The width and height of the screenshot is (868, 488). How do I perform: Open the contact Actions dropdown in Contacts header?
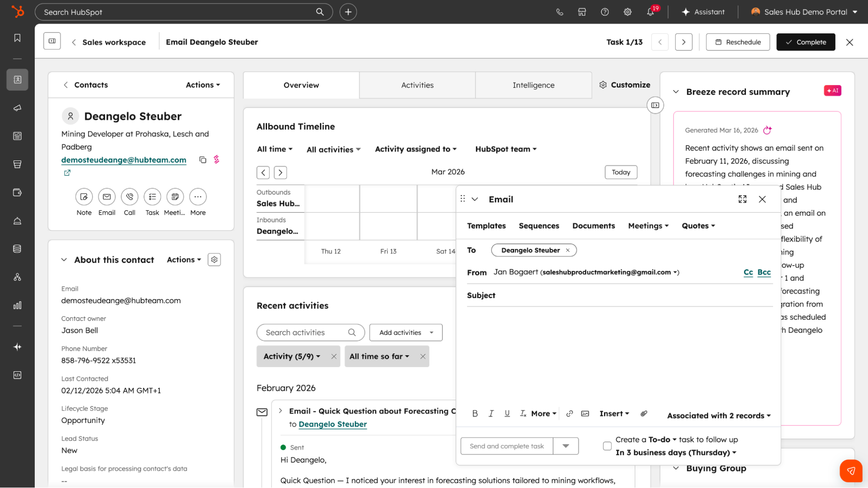203,85
